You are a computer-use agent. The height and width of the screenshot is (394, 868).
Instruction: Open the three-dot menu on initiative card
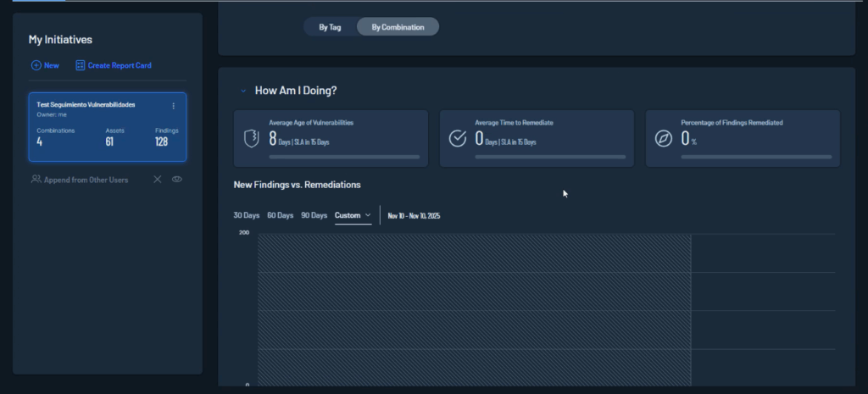pos(174,106)
